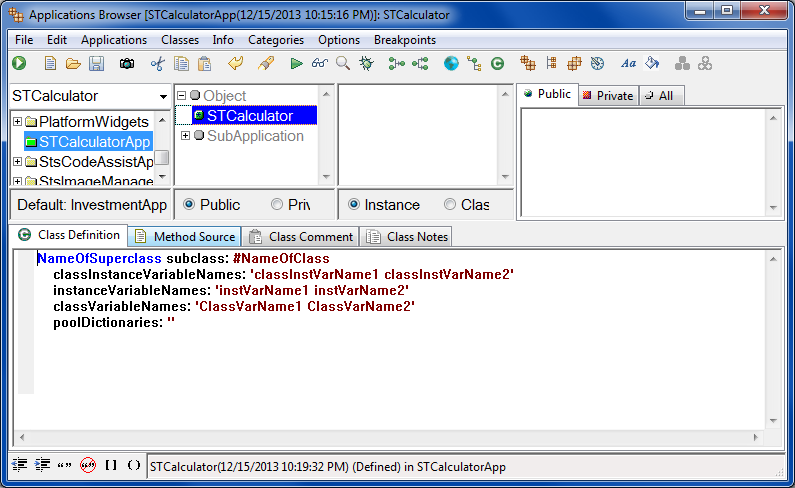Expand the PlatformWidgets tree node
The image size is (795, 488).
coord(17,122)
